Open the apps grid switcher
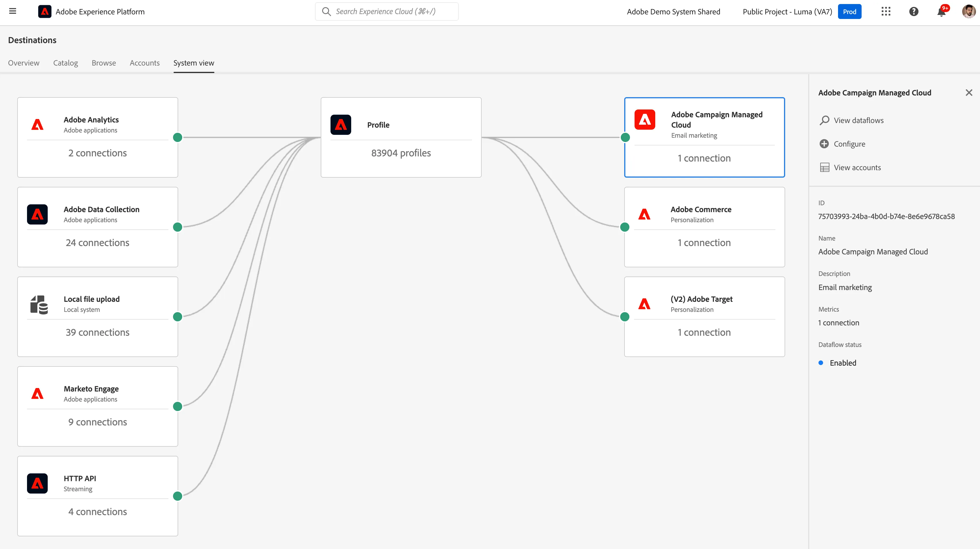 886,11
